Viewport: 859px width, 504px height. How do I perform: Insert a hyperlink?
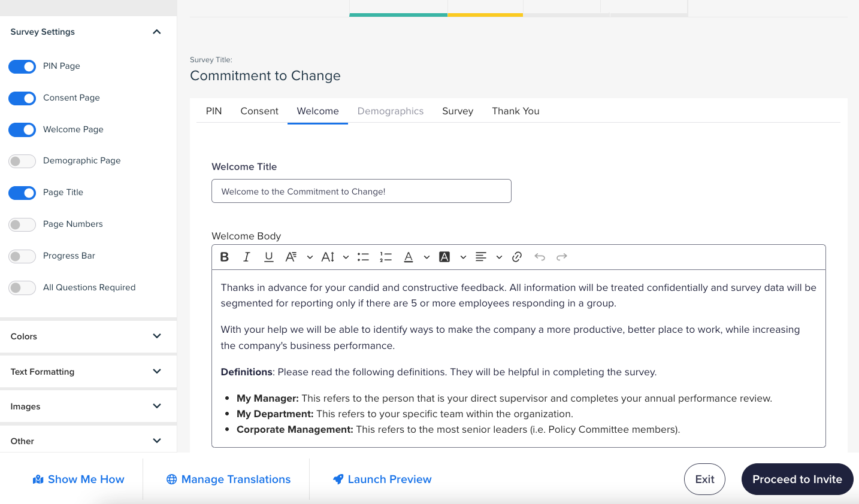tap(517, 257)
